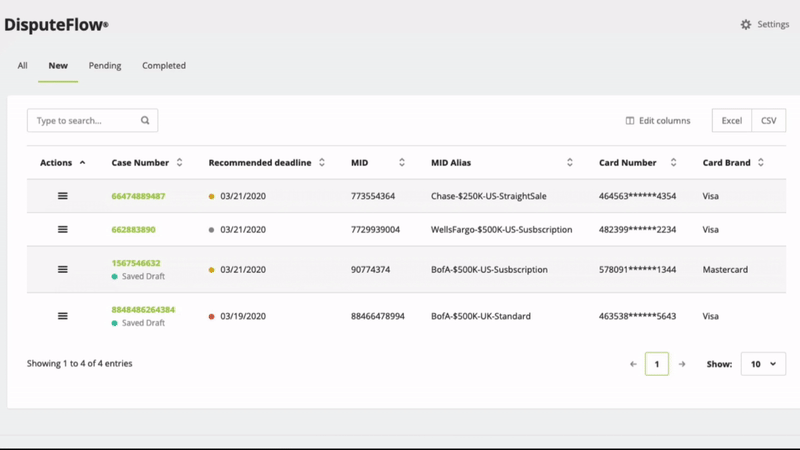Click MID value 773554364

[x=373, y=196]
